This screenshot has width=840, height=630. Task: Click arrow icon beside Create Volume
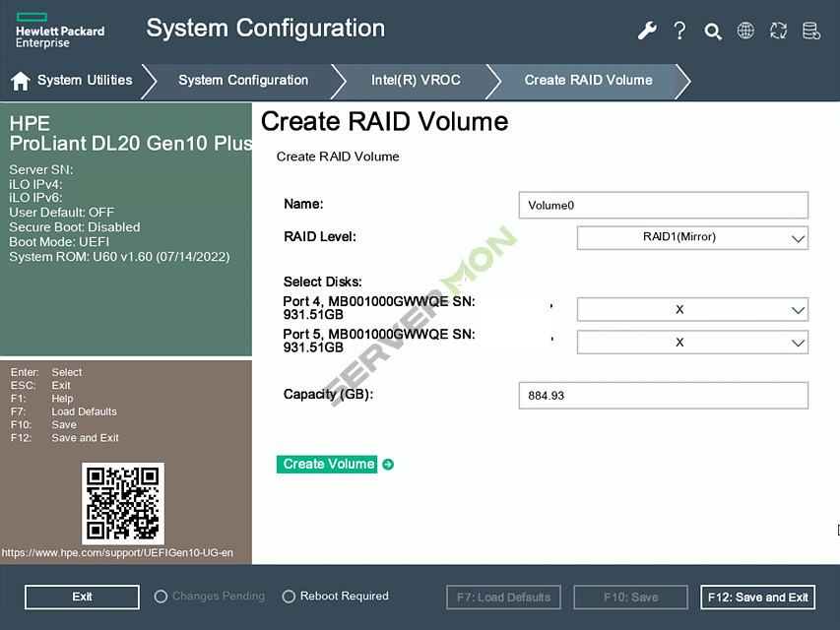pos(388,465)
